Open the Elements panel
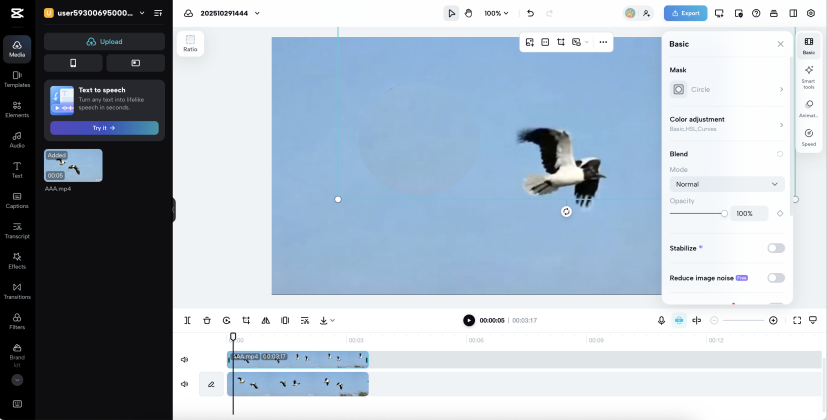The height and width of the screenshot is (420, 828). point(17,109)
